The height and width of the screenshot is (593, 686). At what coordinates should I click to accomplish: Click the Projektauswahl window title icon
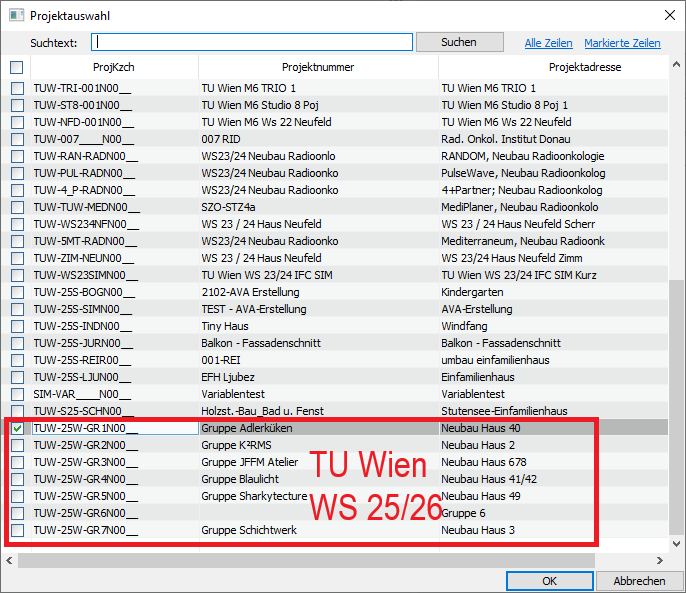pos(15,16)
